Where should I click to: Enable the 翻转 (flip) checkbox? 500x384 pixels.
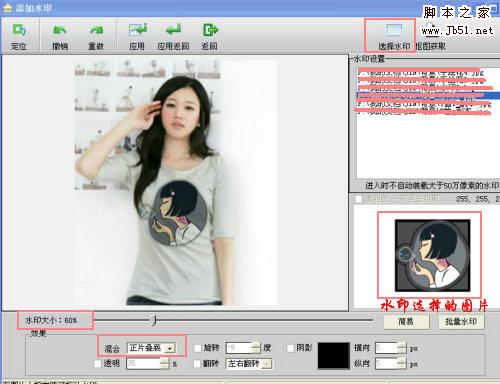(x=198, y=363)
